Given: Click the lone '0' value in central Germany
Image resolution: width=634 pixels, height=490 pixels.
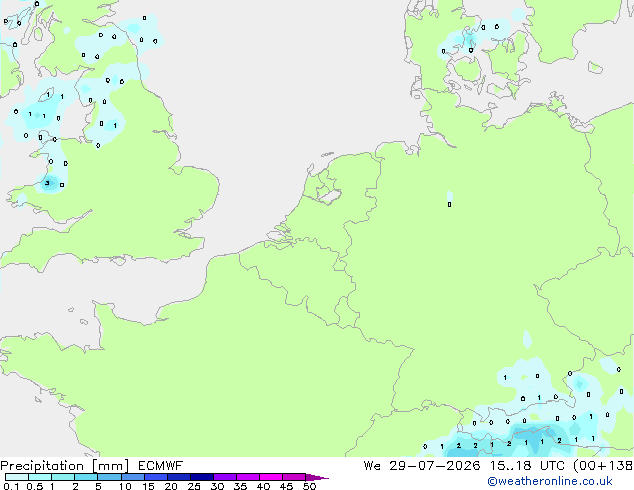Looking at the screenshot, I should tap(449, 205).
